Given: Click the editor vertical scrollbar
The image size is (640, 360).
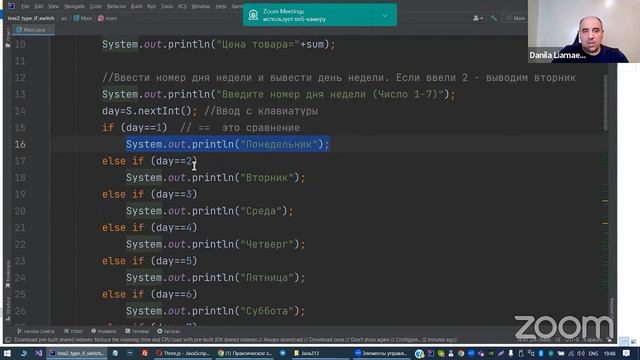Looking at the screenshot, I should pyautogui.click(x=605, y=103).
